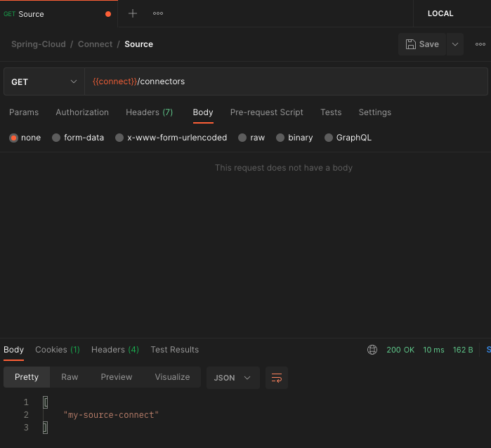Open the GET HTTP method dropdown
This screenshot has width=491, height=448.
(44, 81)
